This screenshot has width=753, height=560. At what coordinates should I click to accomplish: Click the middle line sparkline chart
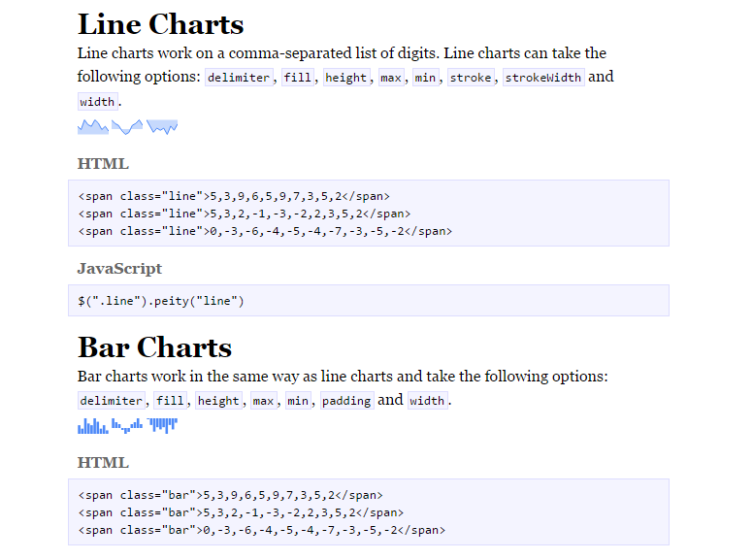click(x=127, y=126)
